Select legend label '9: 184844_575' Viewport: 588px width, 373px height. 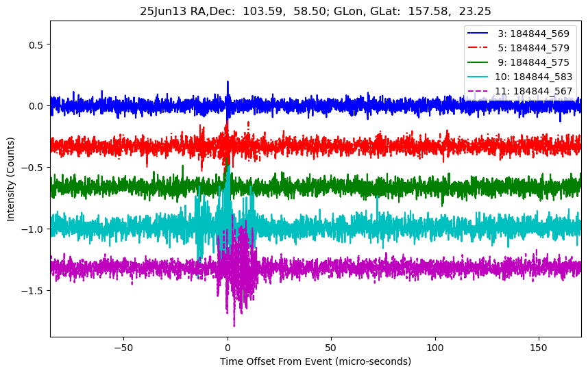point(533,62)
